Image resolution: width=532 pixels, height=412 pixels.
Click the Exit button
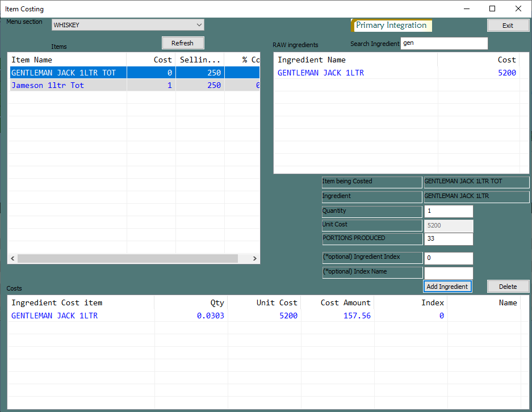508,26
